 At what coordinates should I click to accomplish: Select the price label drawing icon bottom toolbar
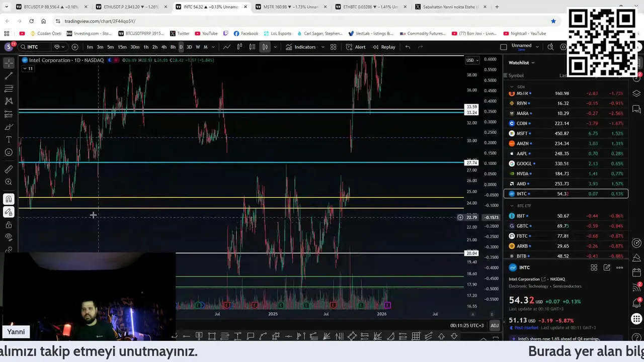199,336
